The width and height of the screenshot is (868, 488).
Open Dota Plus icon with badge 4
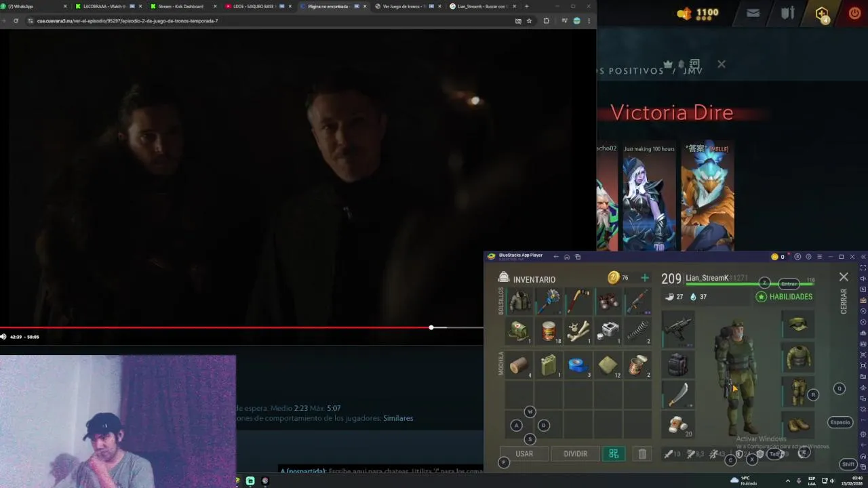[x=822, y=14]
